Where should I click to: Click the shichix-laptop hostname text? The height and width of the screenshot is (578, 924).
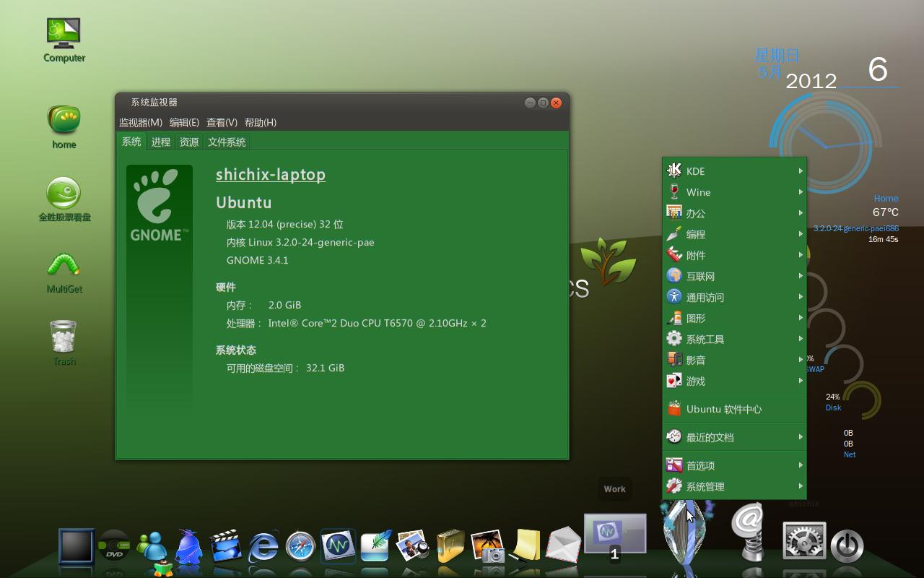pyautogui.click(x=271, y=175)
